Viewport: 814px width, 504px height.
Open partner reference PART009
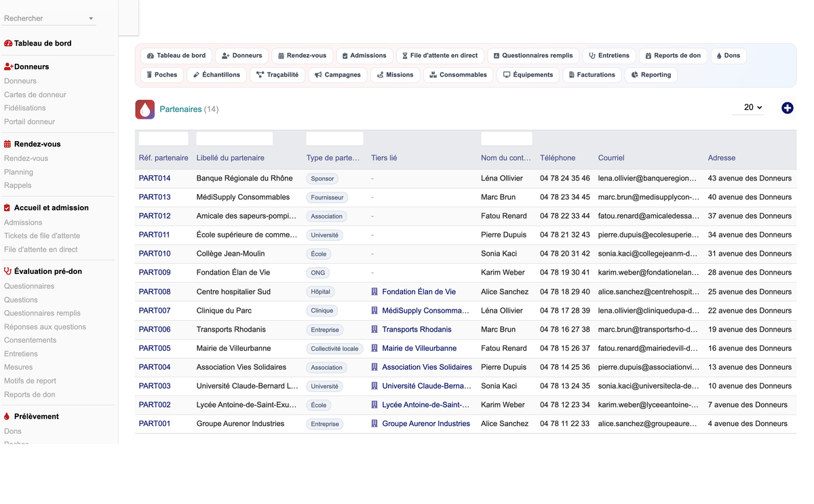[x=155, y=273]
